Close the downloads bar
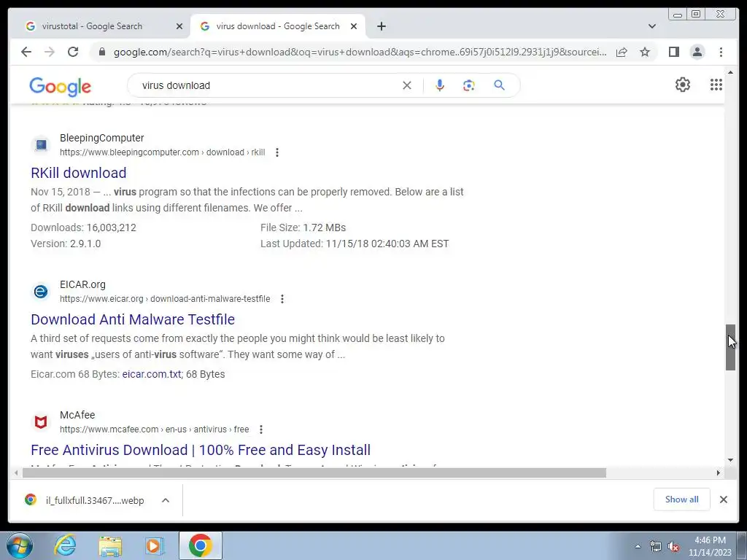This screenshot has width=747, height=560. click(x=723, y=499)
